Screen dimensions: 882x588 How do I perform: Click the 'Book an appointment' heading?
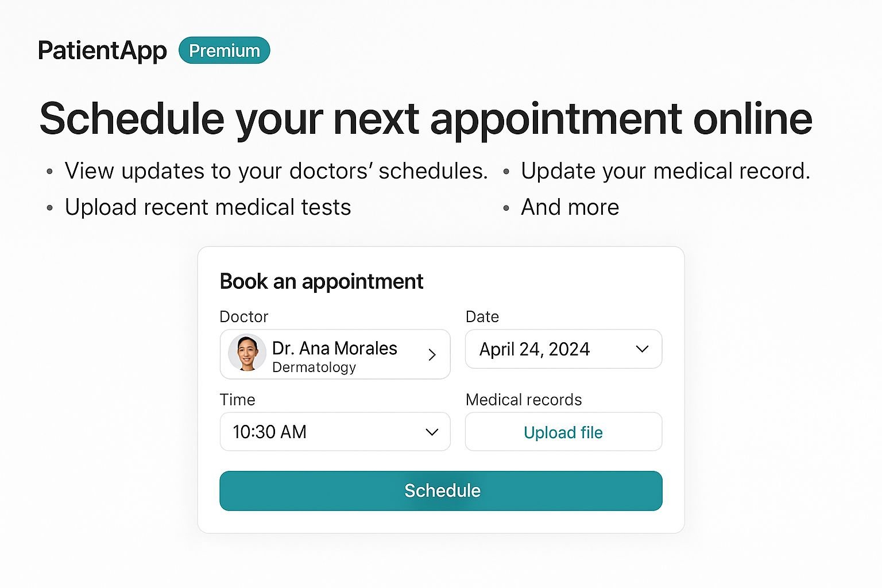pos(322,281)
